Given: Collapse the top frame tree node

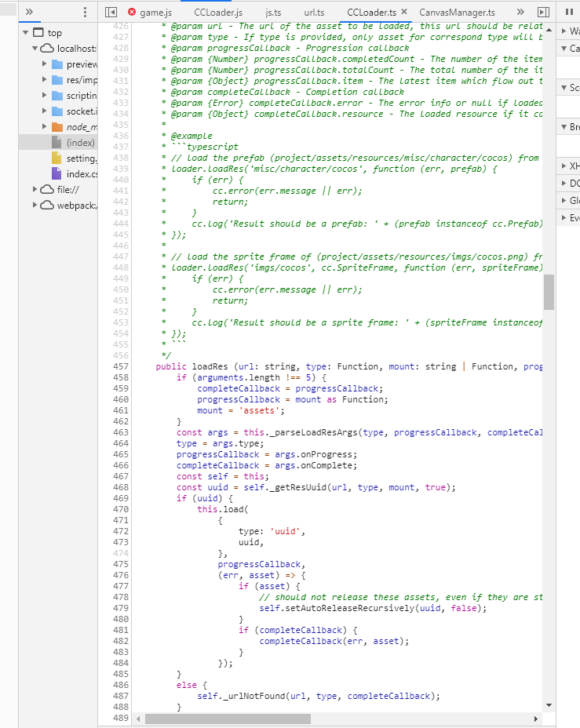Looking at the screenshot, I should 26,32.
